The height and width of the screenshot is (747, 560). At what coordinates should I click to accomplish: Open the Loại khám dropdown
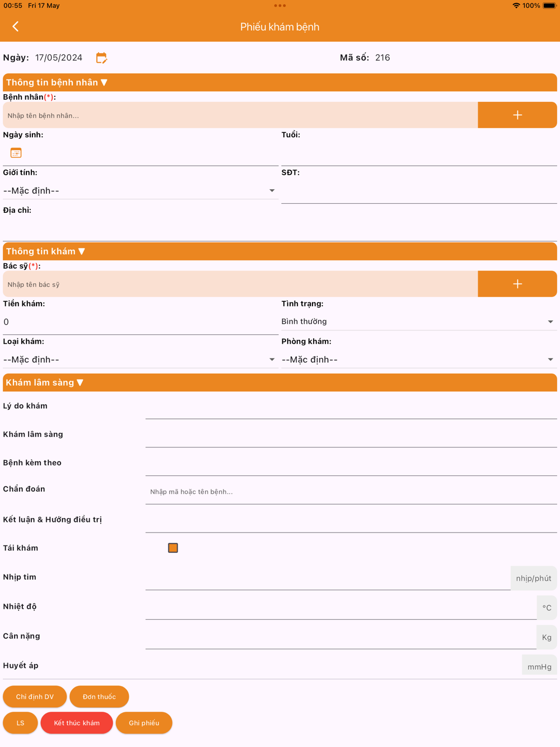(141, 360)
